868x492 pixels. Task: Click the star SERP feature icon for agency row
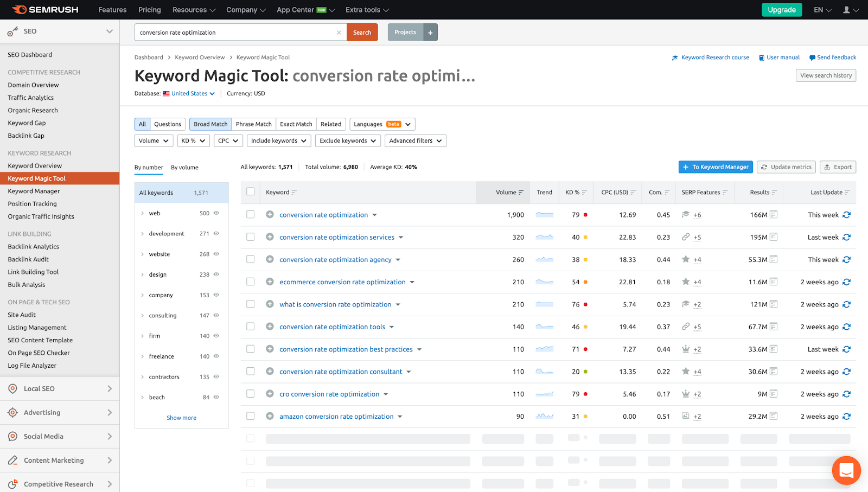coord(686,259)
